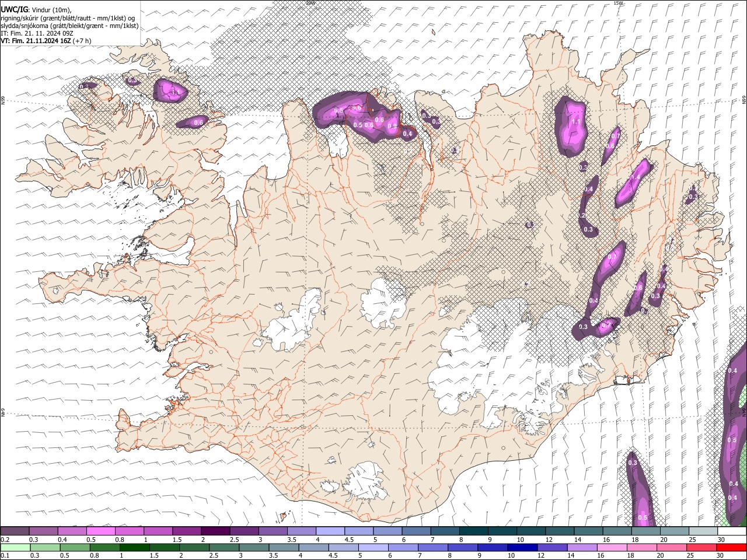
Task: Click the 'slydda/snjókoma' legend description line
Action: pos(69,26)
